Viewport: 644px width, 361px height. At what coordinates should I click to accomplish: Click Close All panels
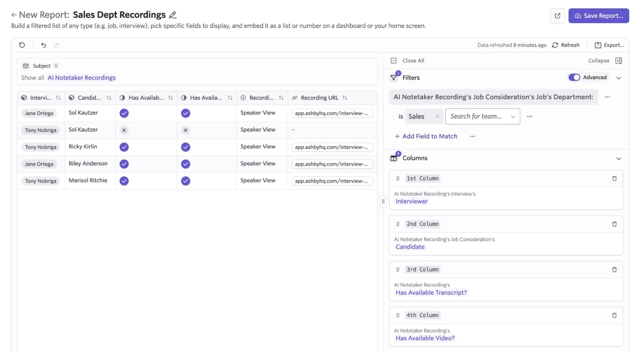(407, 60)
